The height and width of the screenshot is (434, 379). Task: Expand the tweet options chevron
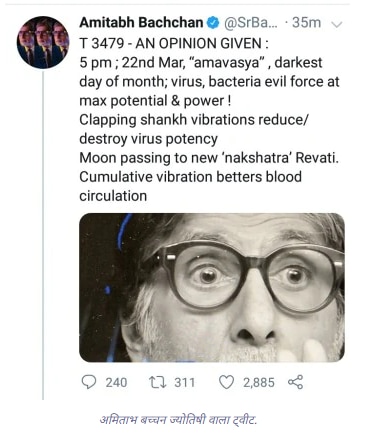(x=337, y=25)
